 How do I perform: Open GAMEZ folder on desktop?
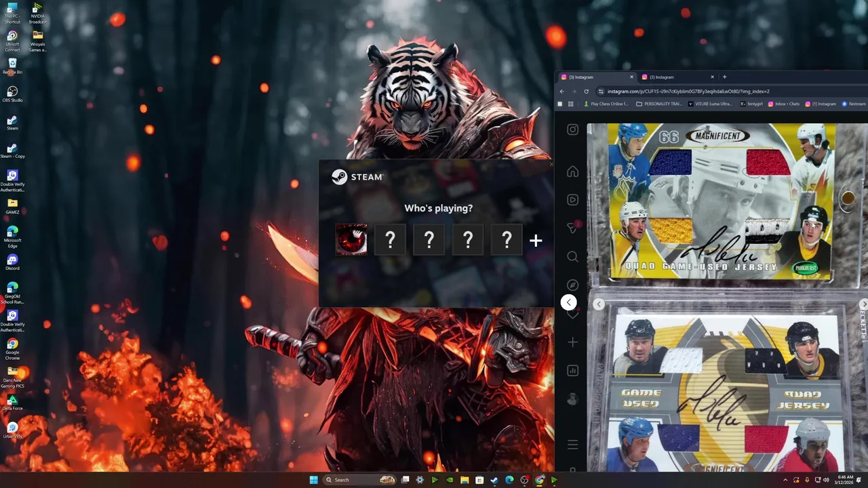tap(12, 206)
